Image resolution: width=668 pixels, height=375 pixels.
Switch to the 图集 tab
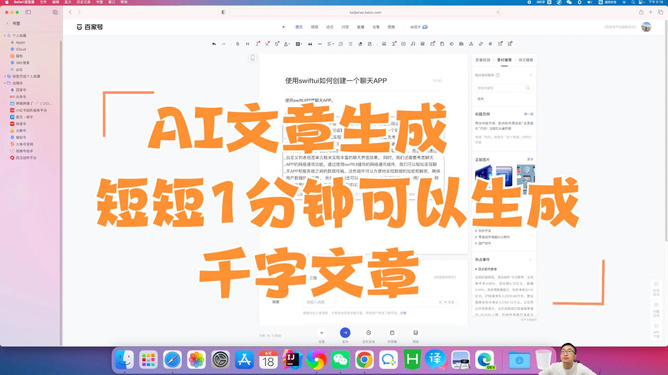[x=391, y=27]
